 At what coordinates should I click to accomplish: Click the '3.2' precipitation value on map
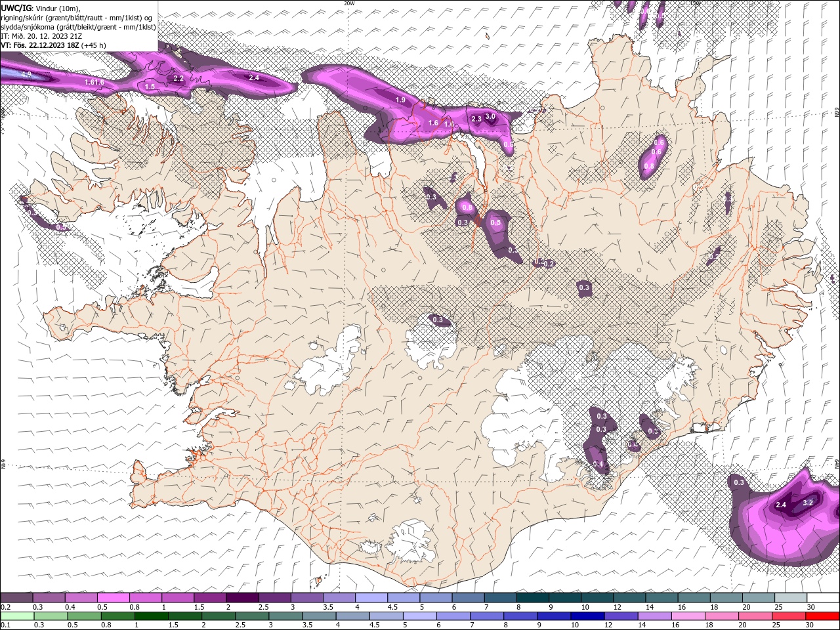(808, 503)
